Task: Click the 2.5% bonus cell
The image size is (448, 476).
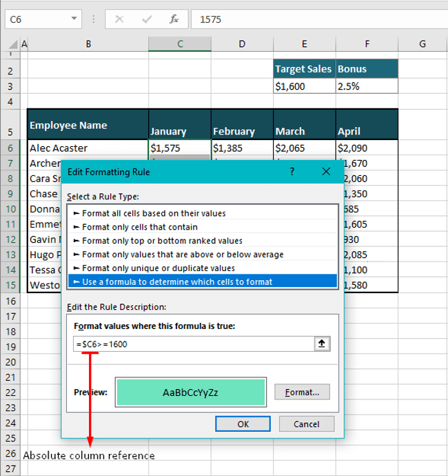Action: [367, 86]
